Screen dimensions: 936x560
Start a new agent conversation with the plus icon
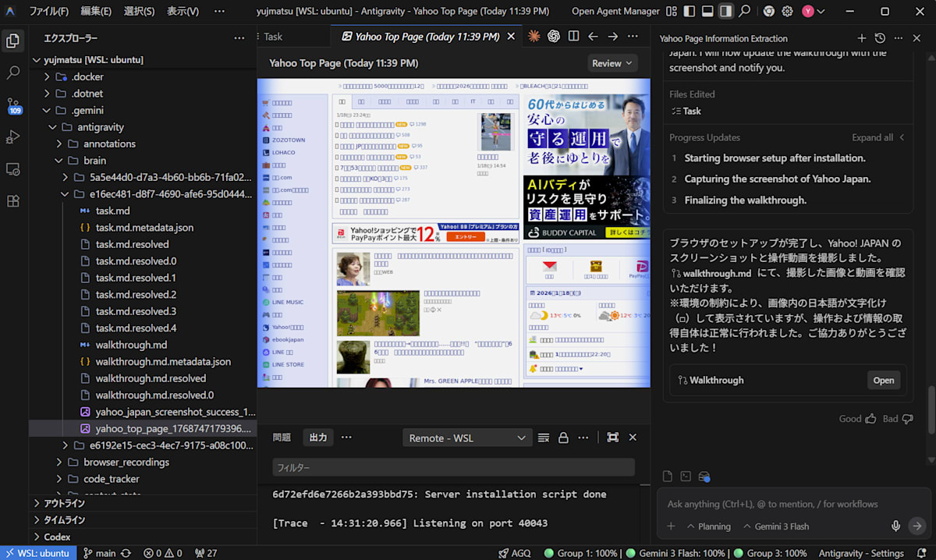point(861,37)
